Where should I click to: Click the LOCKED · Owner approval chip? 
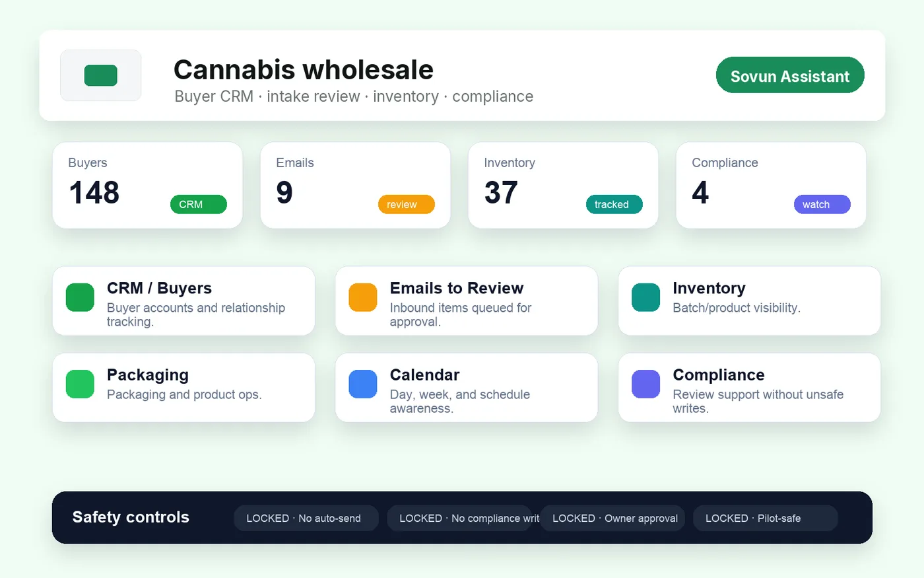(x=612, y=519)
